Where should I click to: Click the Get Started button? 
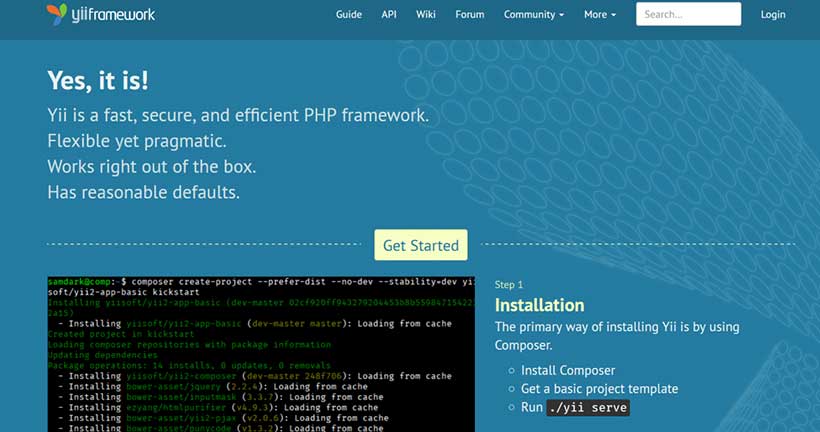[x=421, y=245]
